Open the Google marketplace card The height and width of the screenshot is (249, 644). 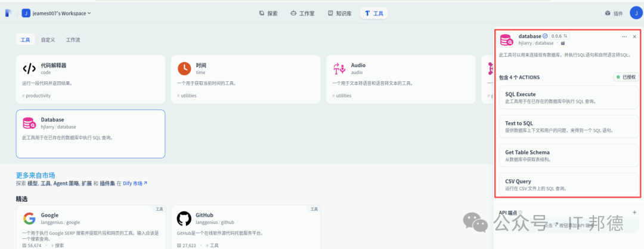(x=91, y=227)
